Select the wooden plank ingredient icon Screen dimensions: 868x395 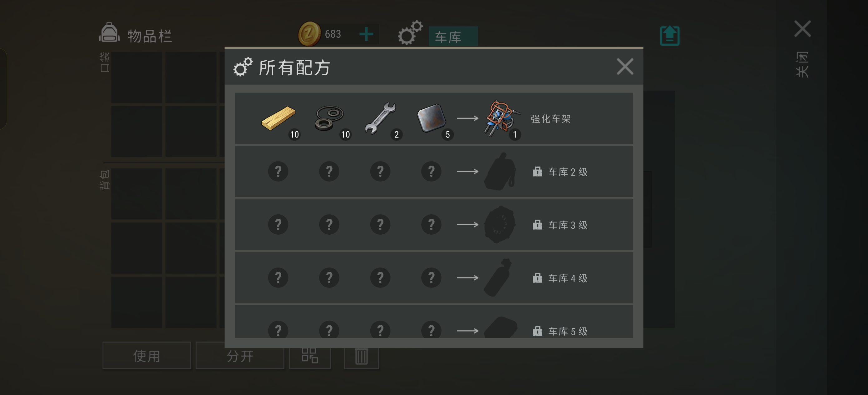click(x=278, y=118)
